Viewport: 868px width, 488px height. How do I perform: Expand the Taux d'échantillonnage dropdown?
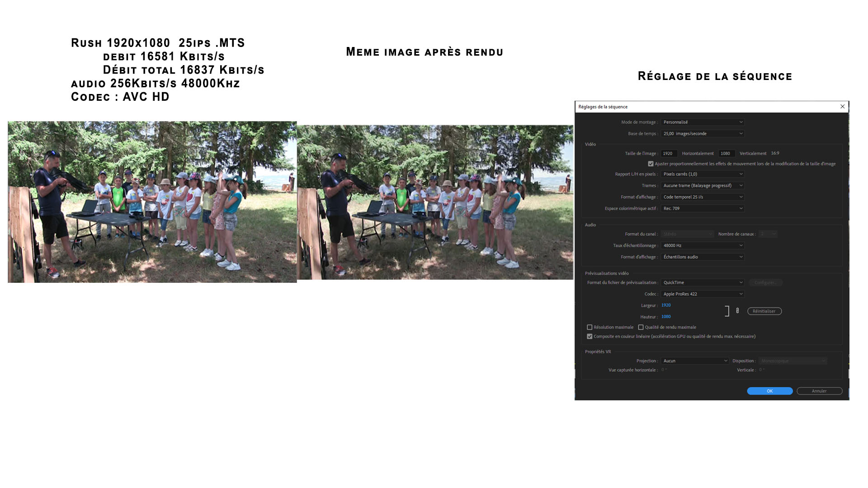(x=702, y=246)
